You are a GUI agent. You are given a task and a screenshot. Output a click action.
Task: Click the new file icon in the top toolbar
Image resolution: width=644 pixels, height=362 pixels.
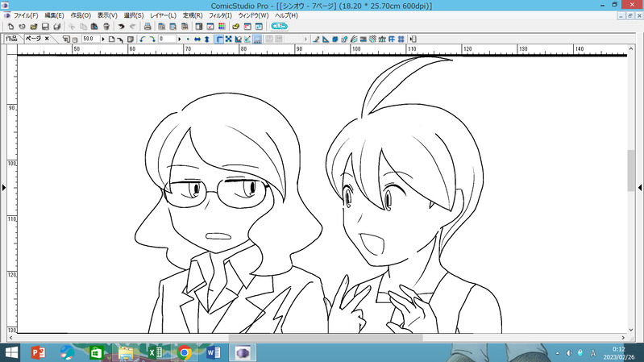(x=10, y=27)
